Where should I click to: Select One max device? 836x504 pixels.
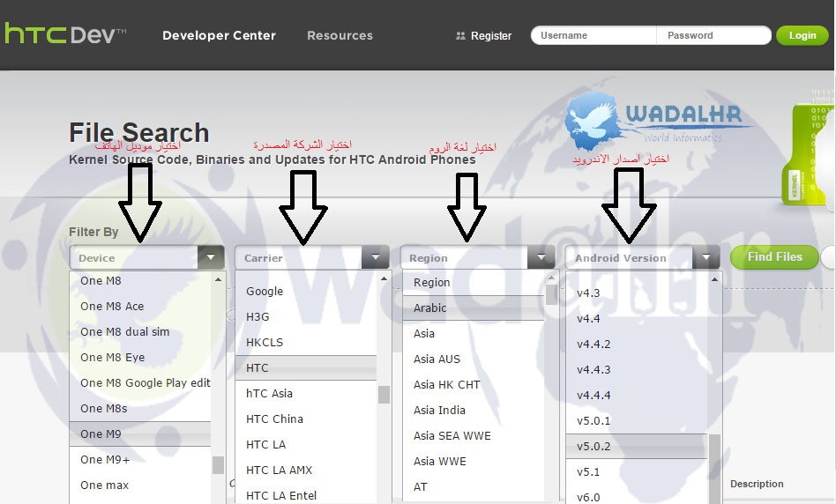[140, 485]
